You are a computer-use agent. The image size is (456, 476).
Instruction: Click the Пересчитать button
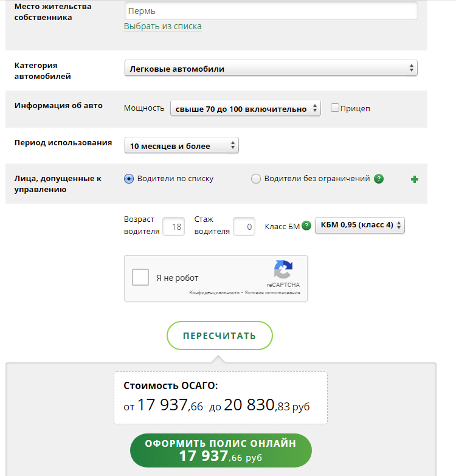tap(219, 336)
